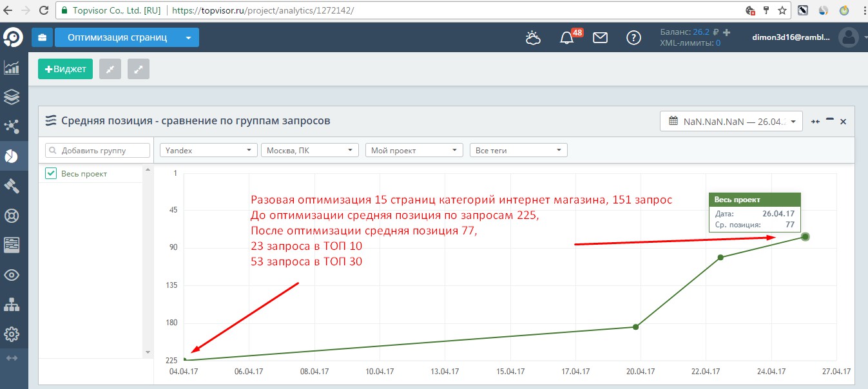
Task: Open the Оптимизация страниц project dropdown
Action: pos(127,37)
